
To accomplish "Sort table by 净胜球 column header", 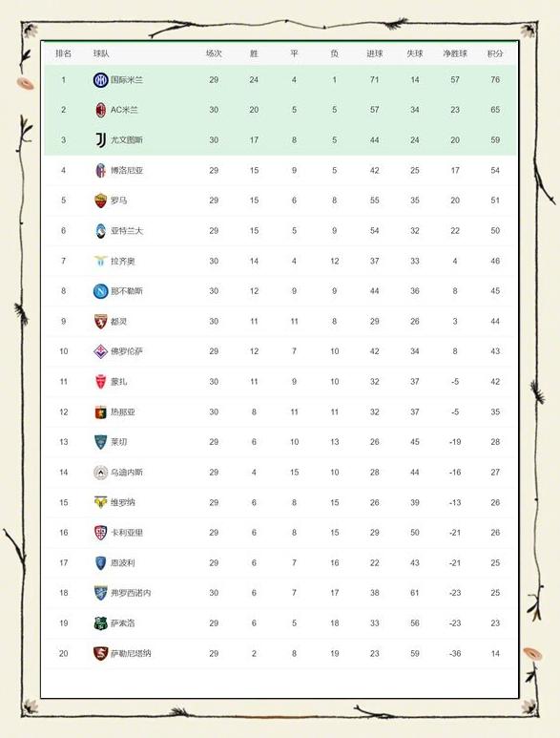I will 455,53.
